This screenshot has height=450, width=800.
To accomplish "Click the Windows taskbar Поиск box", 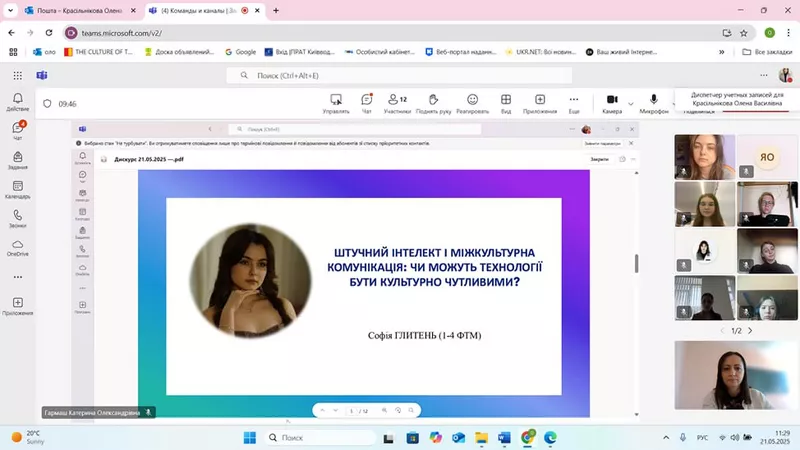I will (x=320, y=438).
